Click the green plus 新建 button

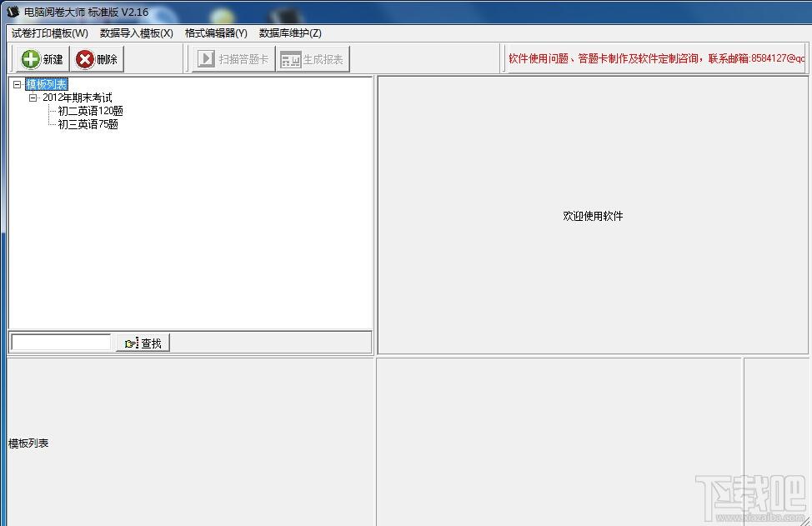[43, 59]
